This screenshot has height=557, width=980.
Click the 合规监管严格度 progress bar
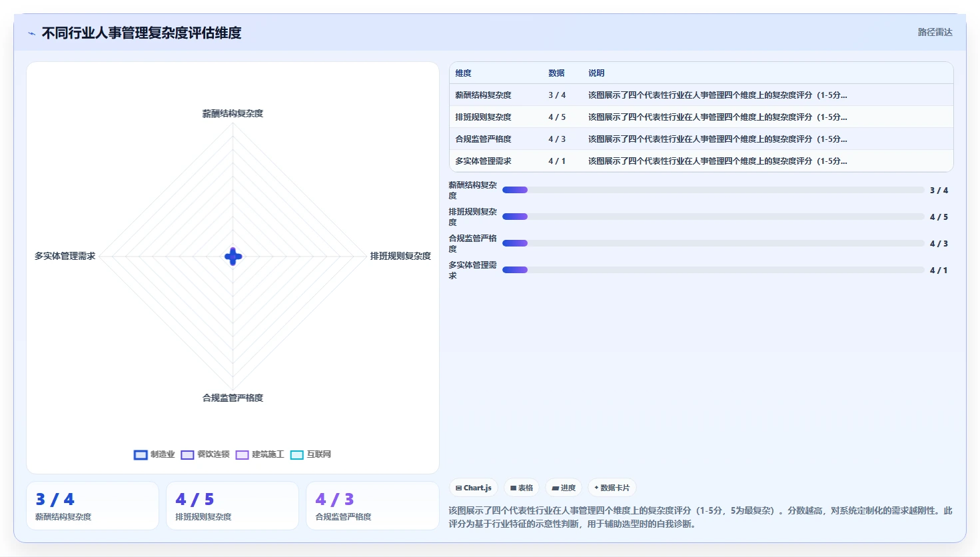[x=714, y=243]
